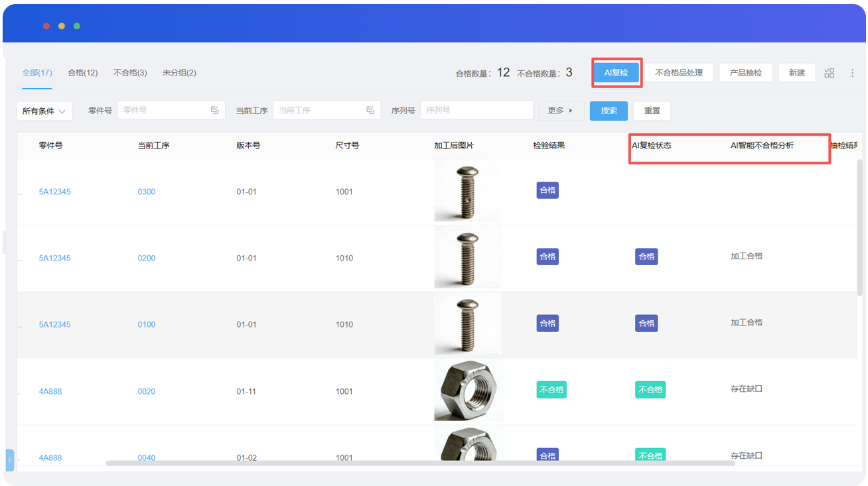
Task: Launch 产品抽检 sampling
Action: coord(746,73)
